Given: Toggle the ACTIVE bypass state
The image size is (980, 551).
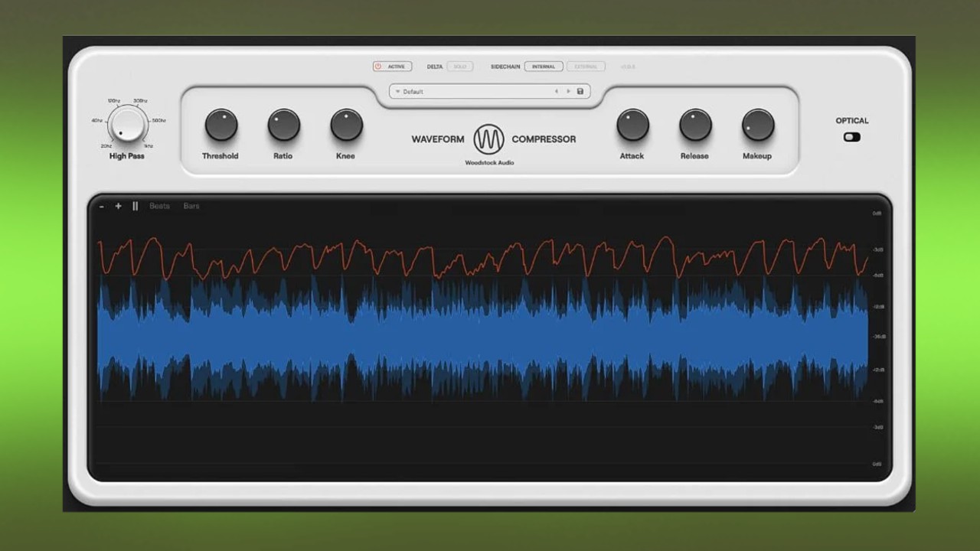Looking at the screenshot, I should click(x=396, y=66).
